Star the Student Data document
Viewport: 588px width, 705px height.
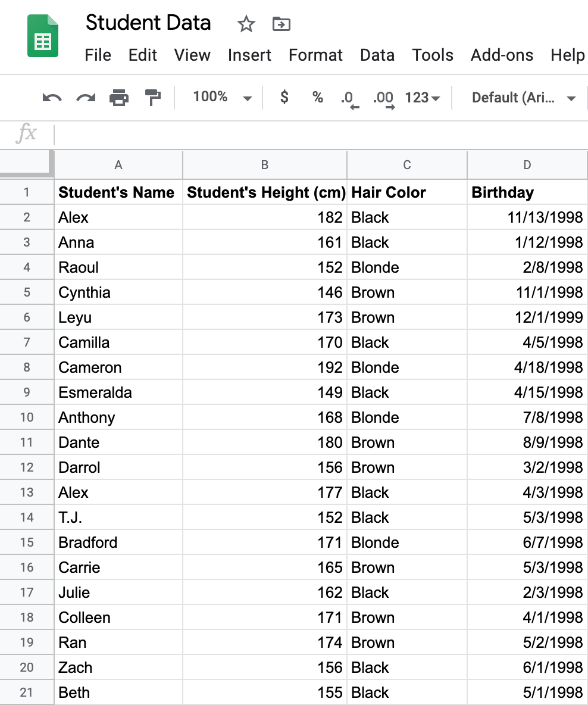246,24
